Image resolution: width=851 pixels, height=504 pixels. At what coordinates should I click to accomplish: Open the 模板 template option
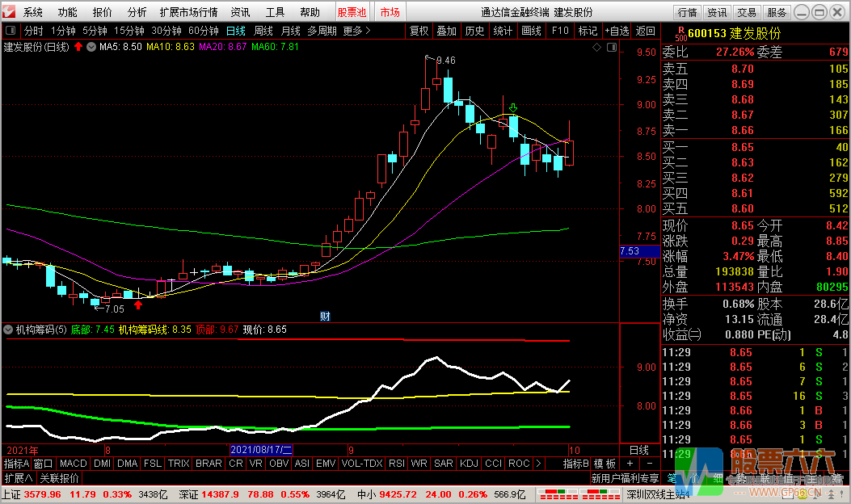click(x=605, y=464)
